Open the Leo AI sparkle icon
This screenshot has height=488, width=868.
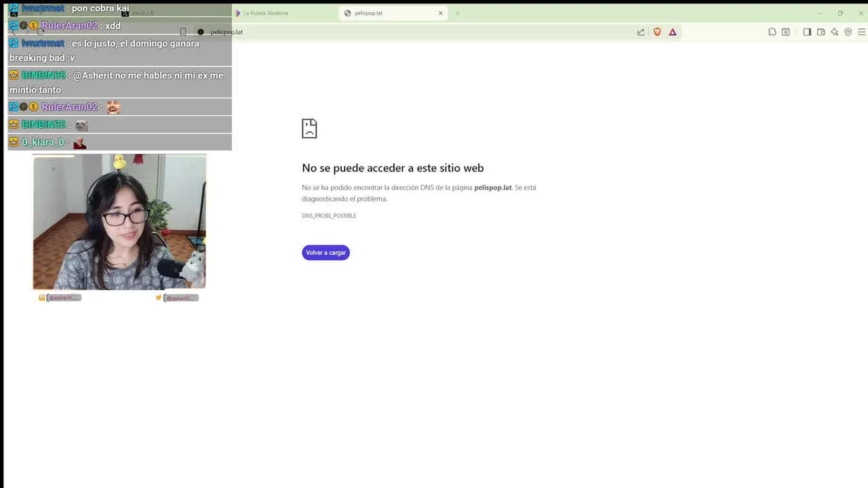(x=834, y=32)
